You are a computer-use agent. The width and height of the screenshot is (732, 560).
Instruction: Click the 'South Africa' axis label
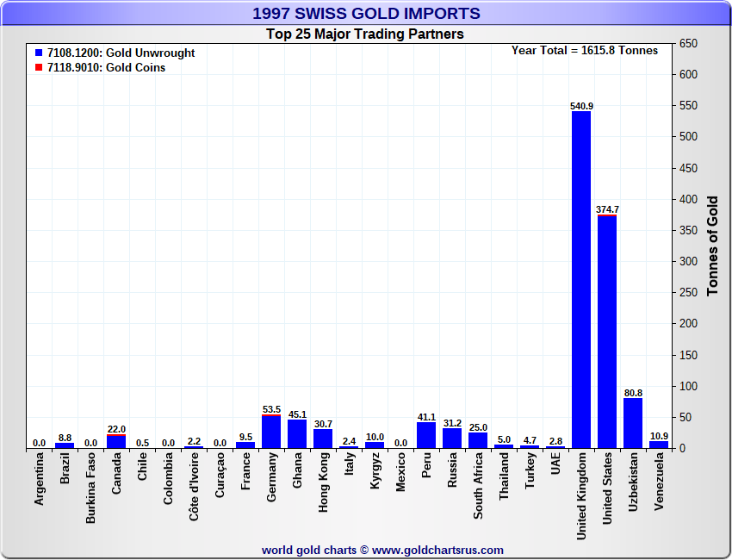pos(478,486)
